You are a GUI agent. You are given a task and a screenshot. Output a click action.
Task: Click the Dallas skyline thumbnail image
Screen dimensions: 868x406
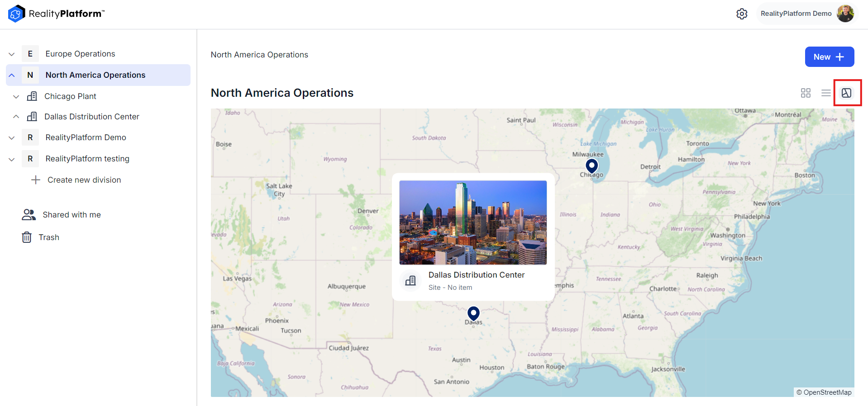(473, 222)
